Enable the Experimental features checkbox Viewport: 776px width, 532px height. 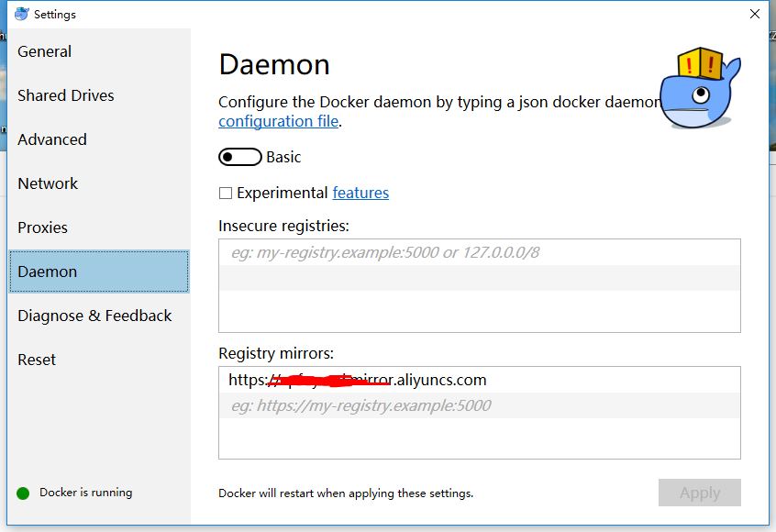coord(226,193)
